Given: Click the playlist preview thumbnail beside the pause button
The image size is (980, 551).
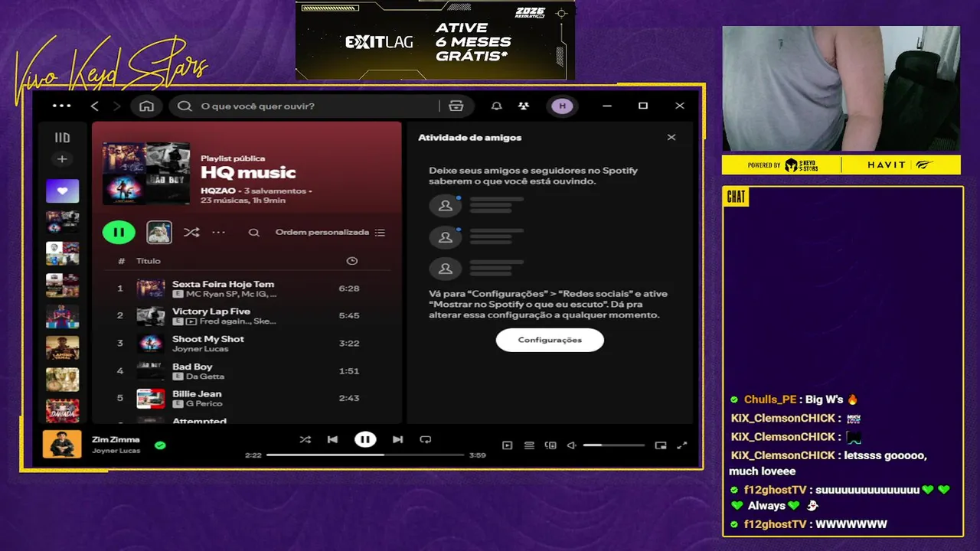Looking at the screenshot, I should click(x=159, y=232).
